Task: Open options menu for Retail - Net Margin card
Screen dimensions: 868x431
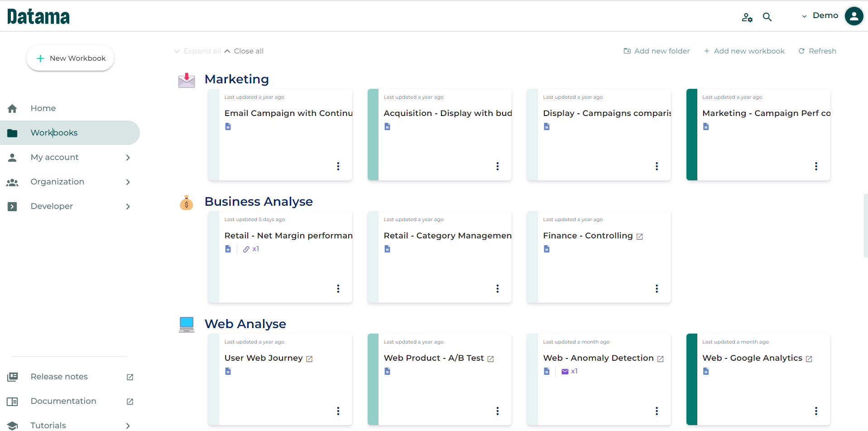Action: [338, 289]
